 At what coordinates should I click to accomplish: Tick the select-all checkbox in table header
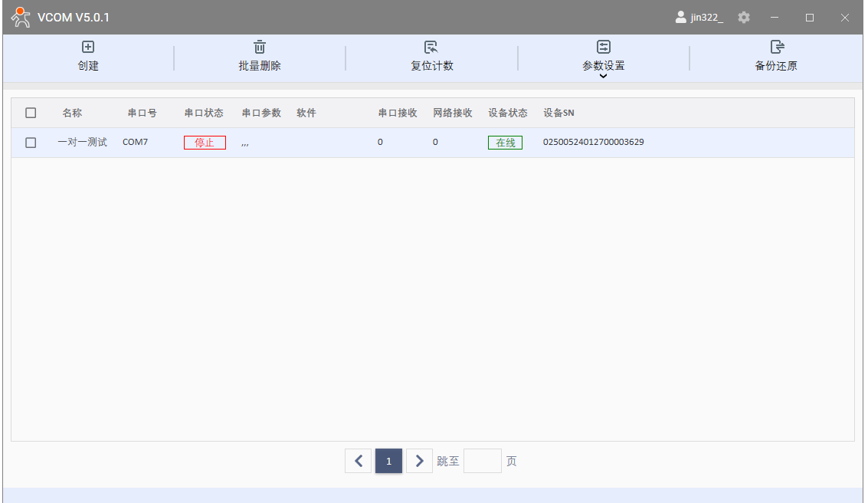coord(31,113)
